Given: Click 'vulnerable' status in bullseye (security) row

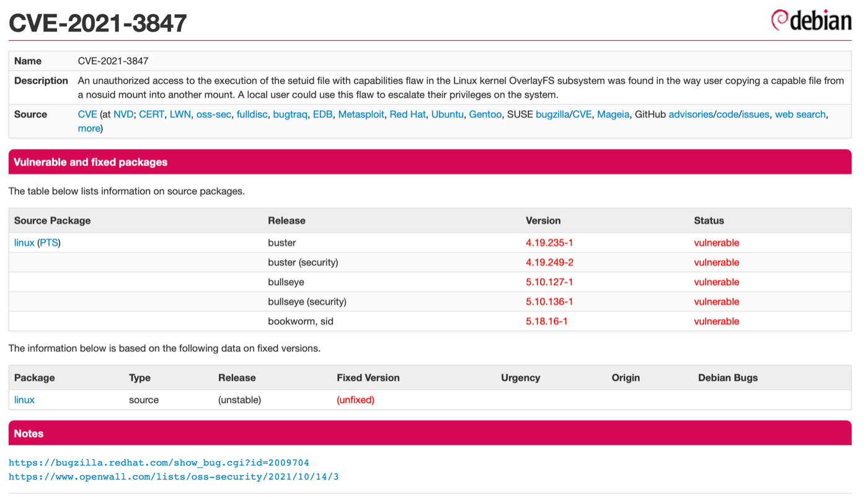Looking at the screenshot, I should [x=717, y=301].
